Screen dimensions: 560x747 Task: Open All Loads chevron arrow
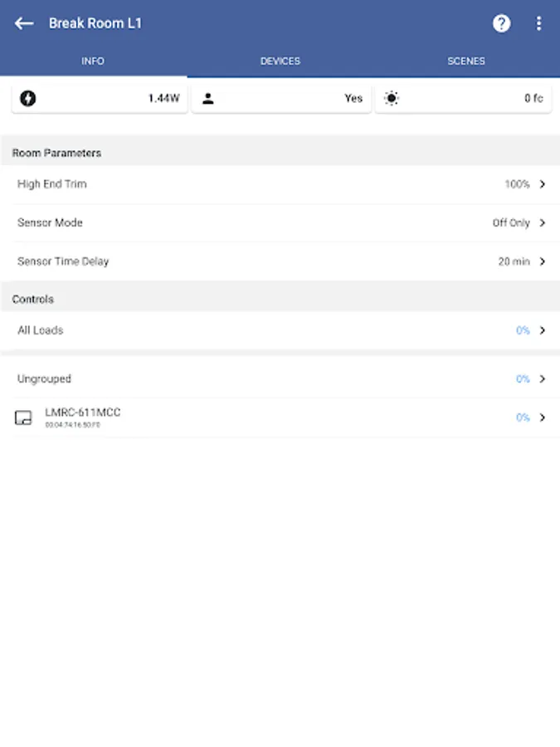[543, 330]
